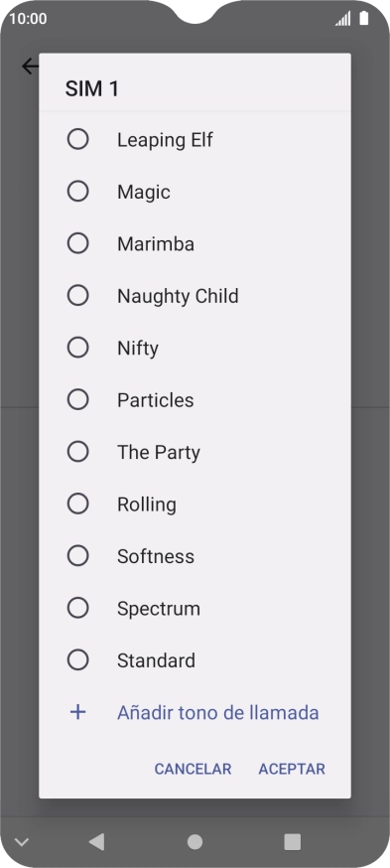
Task: Select The Party ringtone option
Action: (195, 452)
